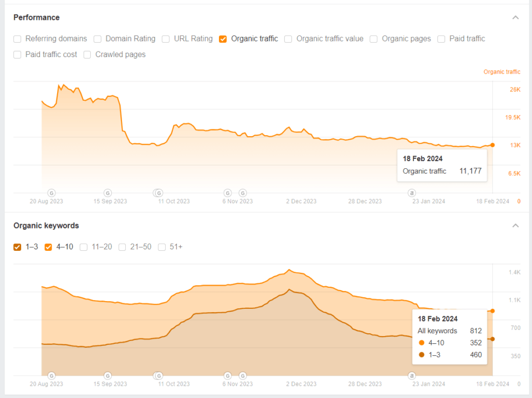The image size is (532, 398).
Task: Click the G update marker near 20 Aug 2023 in Performance chart
Action: coord(52,193)
